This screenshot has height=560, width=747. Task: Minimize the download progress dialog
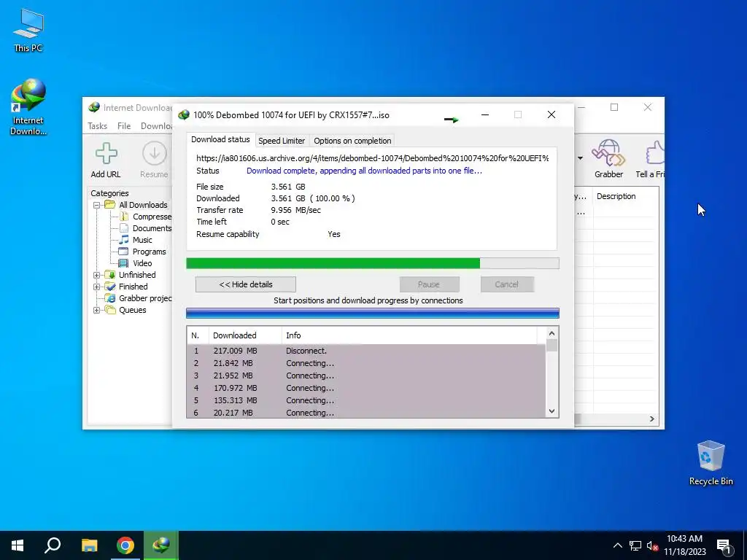tap(485, 114)
